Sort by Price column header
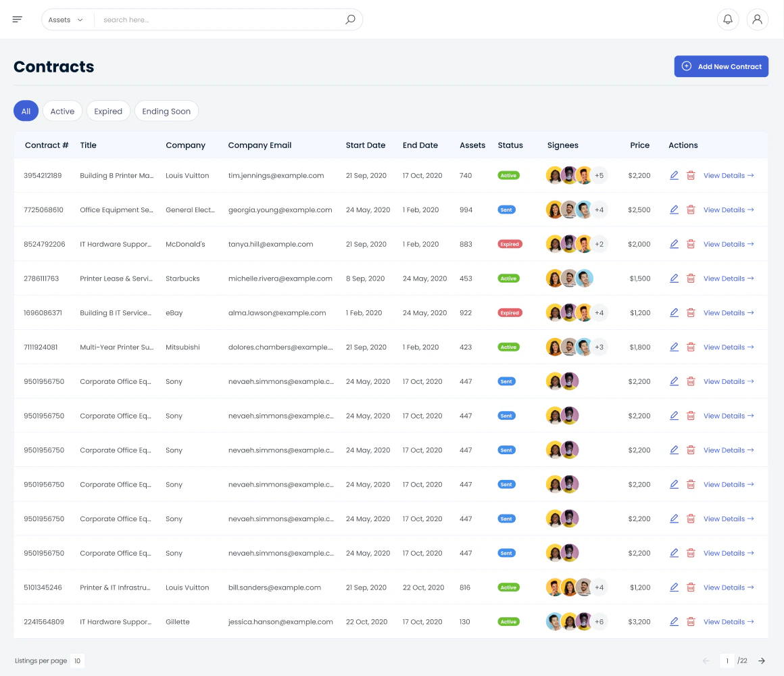 pos(639,145)
